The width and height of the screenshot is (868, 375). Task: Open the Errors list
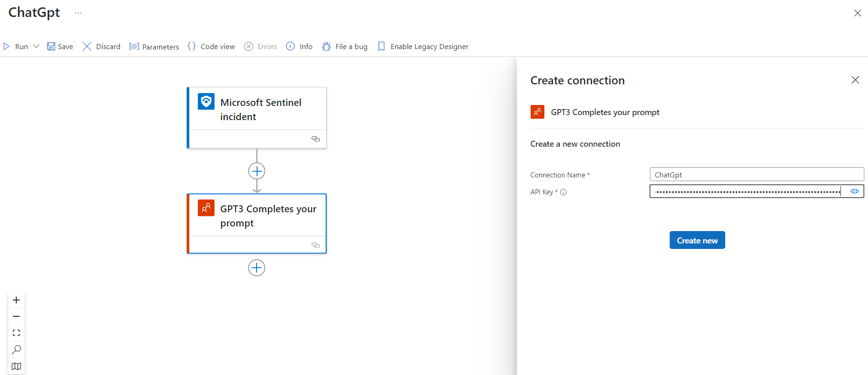[260, 46]
